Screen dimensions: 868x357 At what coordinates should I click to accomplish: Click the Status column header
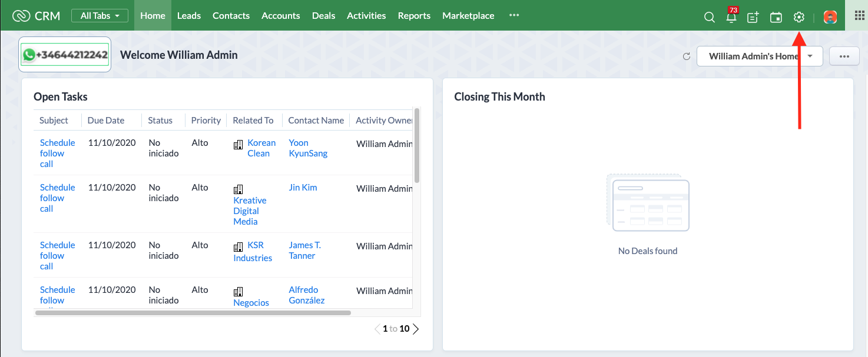point(160,121)
